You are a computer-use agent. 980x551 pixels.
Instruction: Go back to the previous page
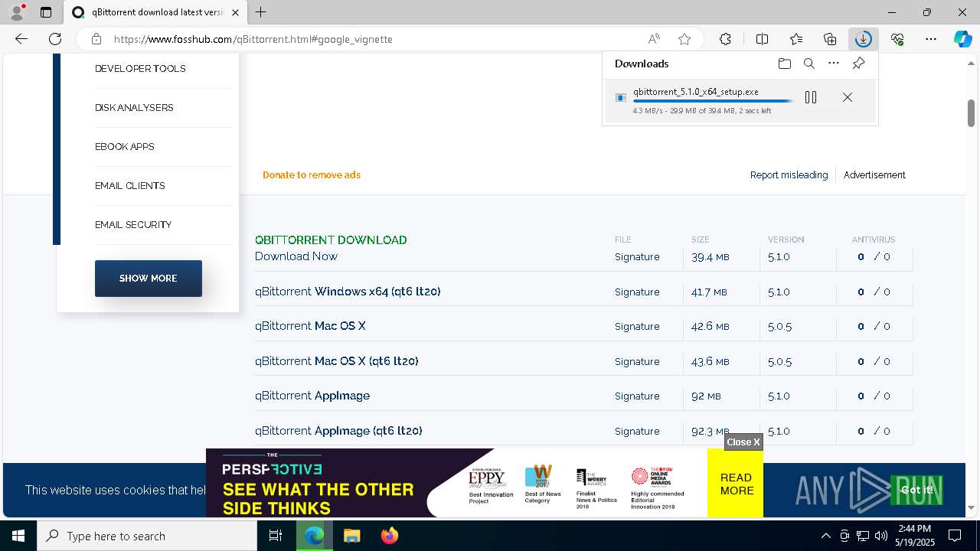pos(21,39)
